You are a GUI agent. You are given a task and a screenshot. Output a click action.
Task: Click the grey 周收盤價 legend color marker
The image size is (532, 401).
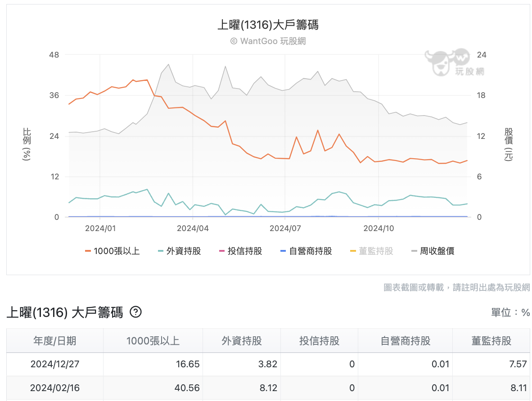(x=414, y=251)
